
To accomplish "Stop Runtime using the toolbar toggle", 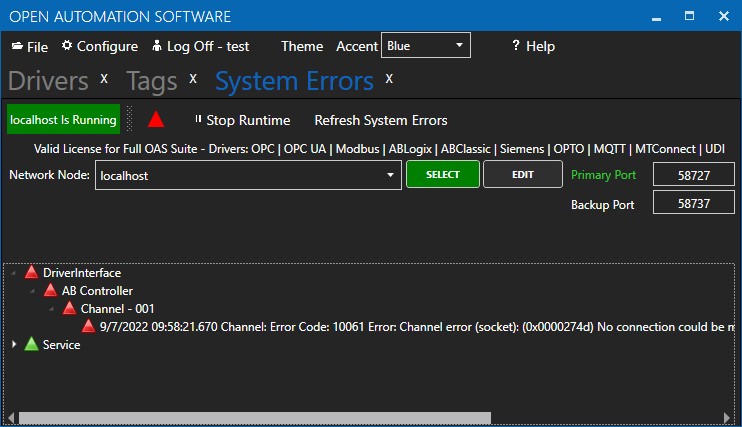I will [x=241, y=120].
